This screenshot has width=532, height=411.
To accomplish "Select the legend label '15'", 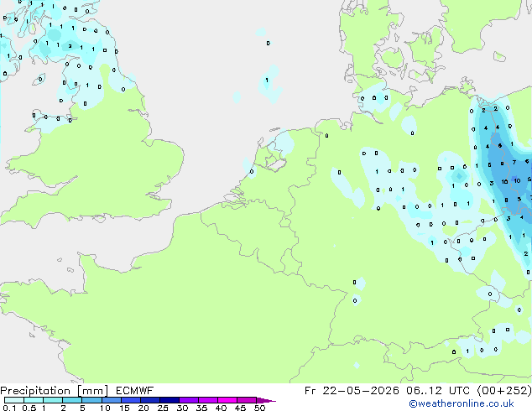I will coord(124,408).
